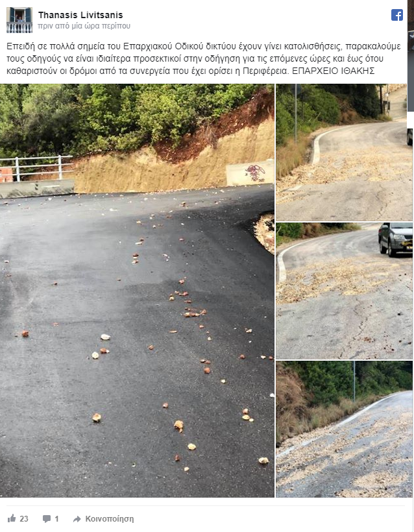Viewport: 414px width, 532px height.
Task: Open Thanasis Livitsanis profile picture
Action: [19, 20]
